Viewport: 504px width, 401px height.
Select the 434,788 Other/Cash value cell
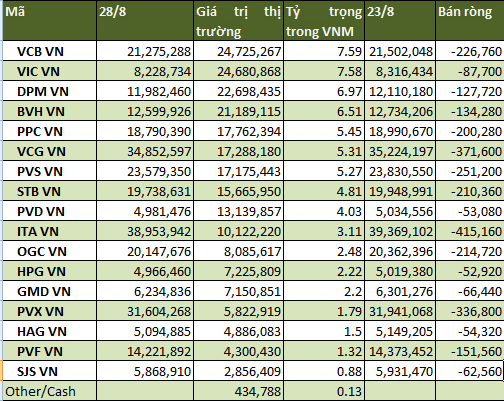pos(238,391)
